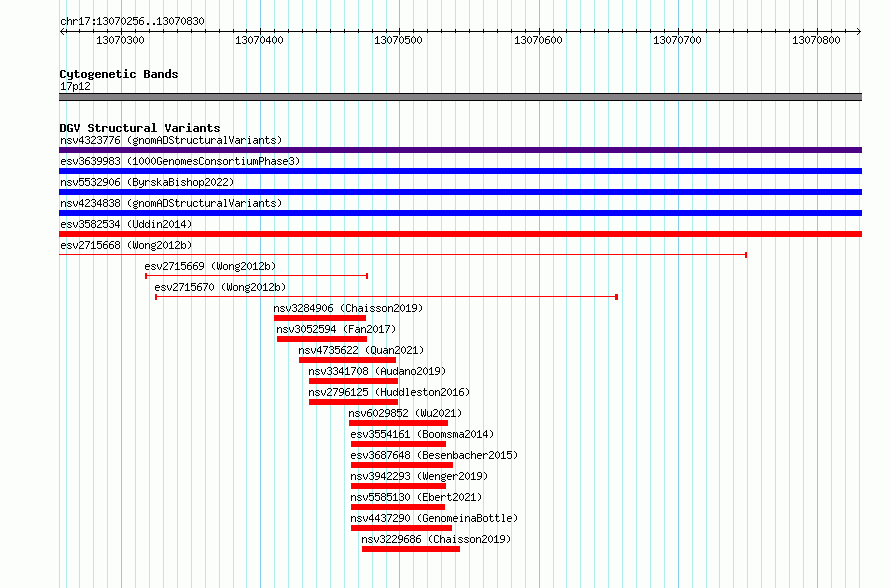890x588 pixels.
Task: Click the gray 17p12 cytogenetic band bar
Action: click(x=460, y=97)
